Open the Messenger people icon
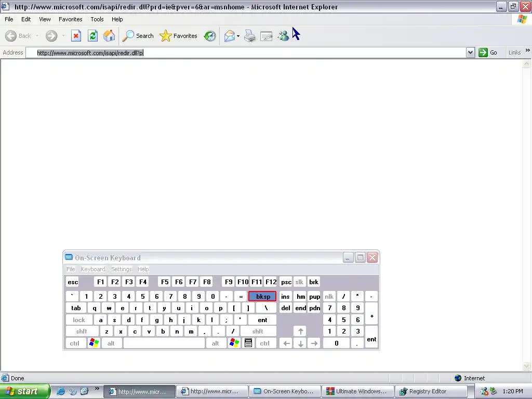 coord(283,36)
